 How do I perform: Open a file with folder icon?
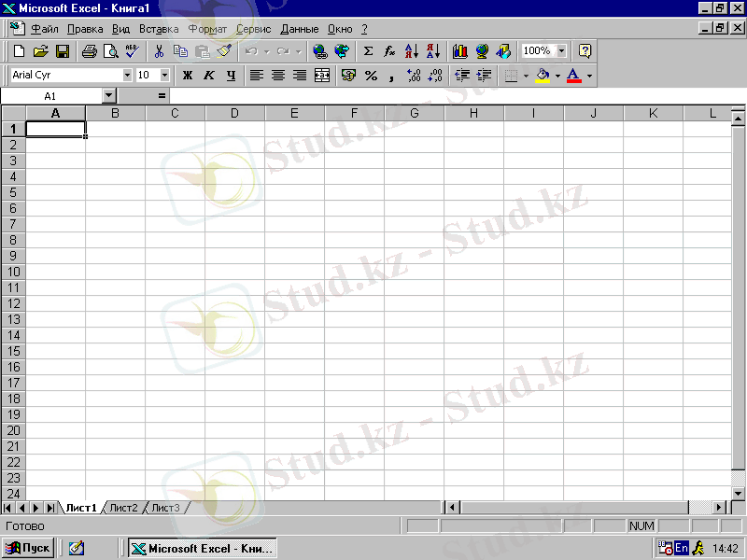point(41,51)
